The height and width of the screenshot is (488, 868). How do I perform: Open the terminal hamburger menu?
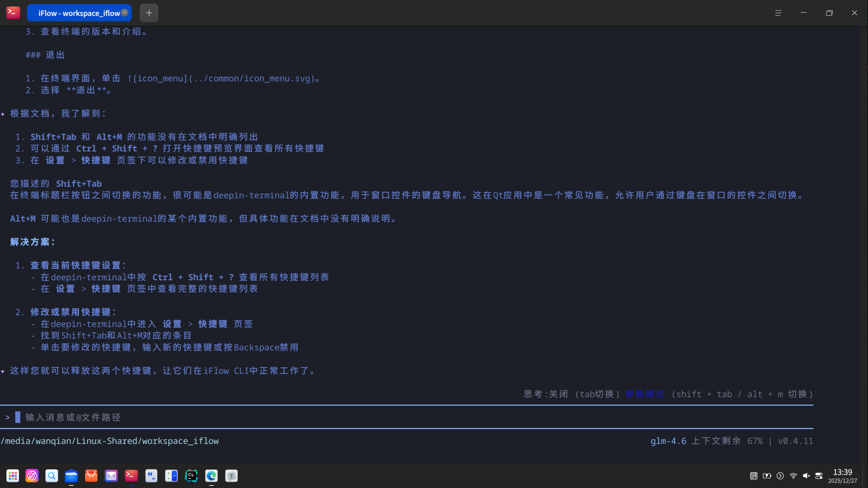[x=778, y=13]
